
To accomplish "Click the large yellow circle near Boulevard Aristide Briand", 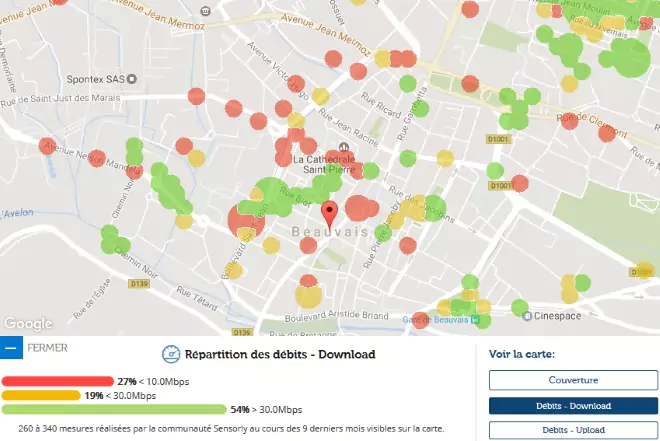I will [308, 295].
